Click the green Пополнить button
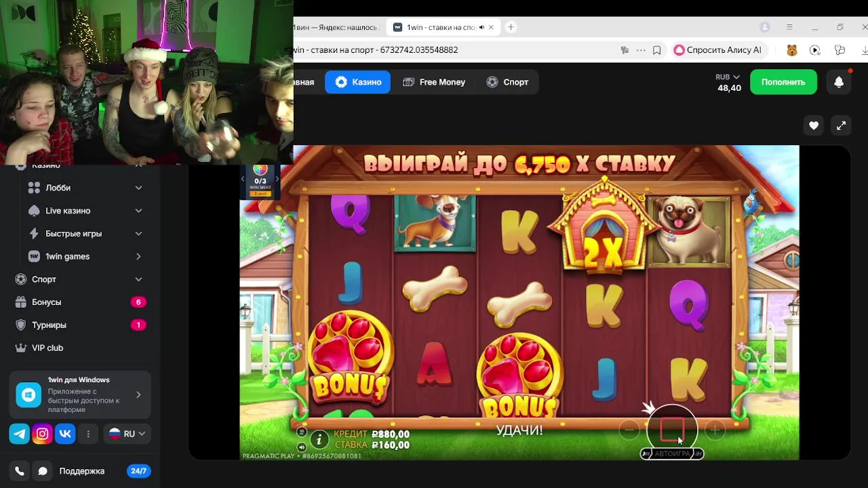The image size is (868, 488). (x=783, y=82)
